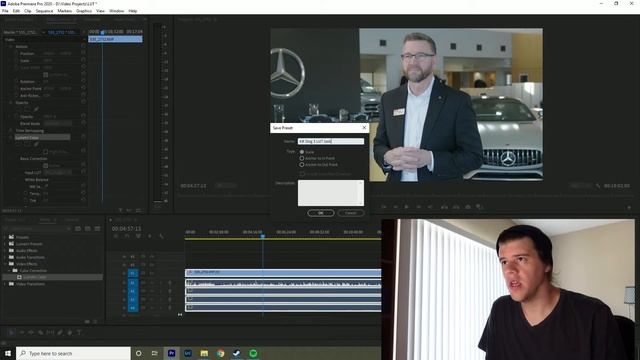Expand the Time Remapping group
This screenshot has height=360, width=640.
[11, 131]
